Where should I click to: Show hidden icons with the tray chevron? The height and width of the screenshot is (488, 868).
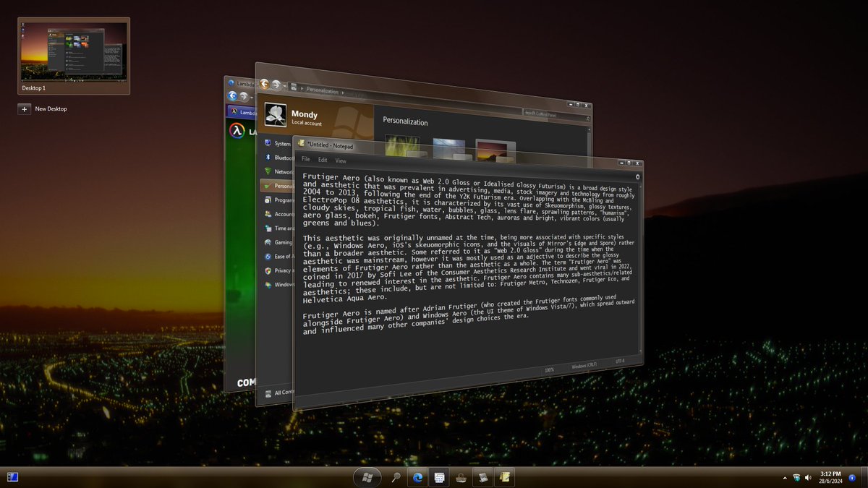tap(786, 477)
